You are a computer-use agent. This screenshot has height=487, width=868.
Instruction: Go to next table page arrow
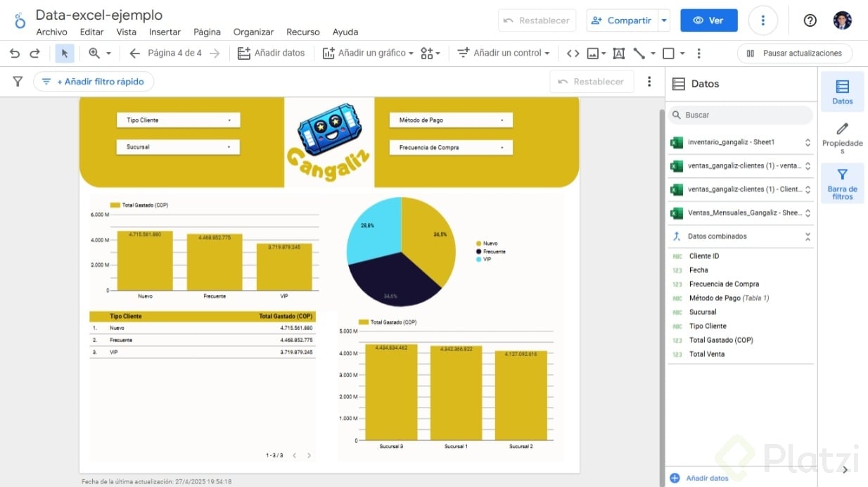click(309, 455)
